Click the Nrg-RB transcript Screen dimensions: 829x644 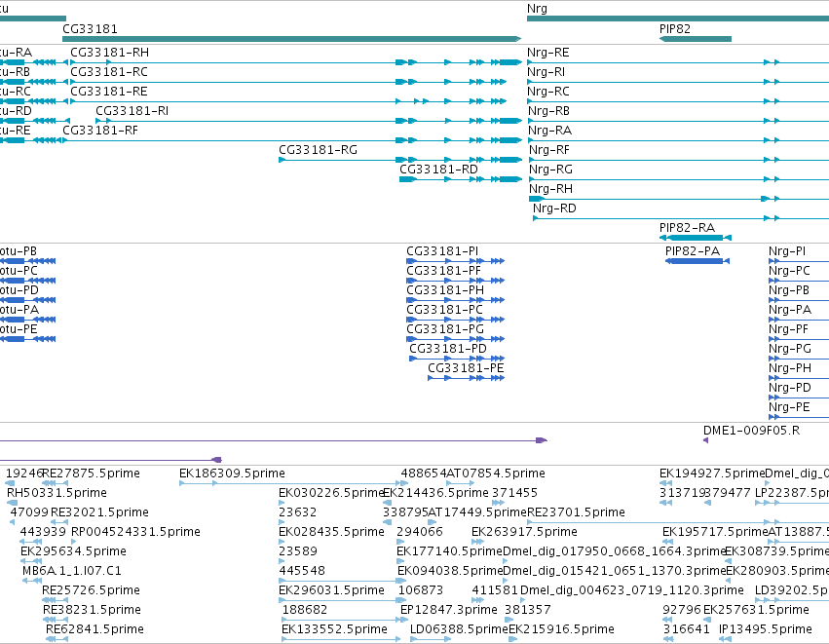[x=678, y=121]
